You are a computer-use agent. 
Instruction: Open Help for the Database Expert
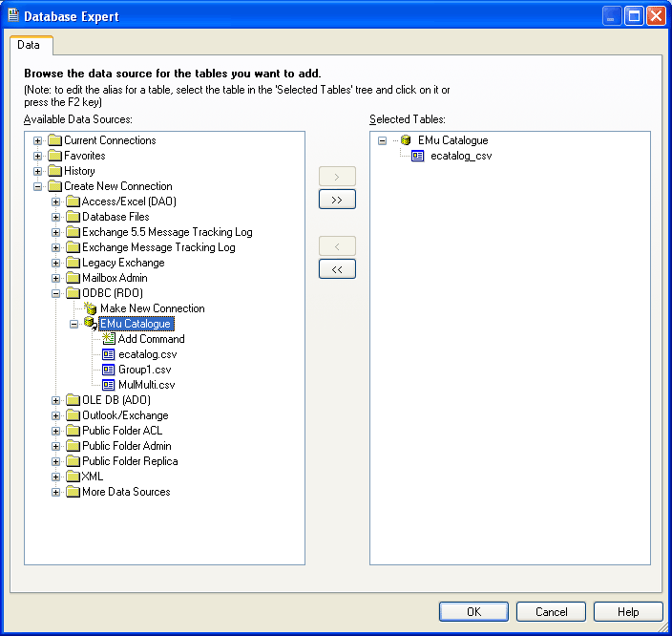click(627, 611)
